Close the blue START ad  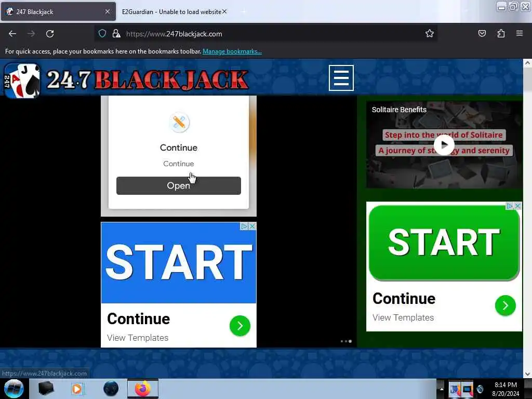tap(252, 227)
